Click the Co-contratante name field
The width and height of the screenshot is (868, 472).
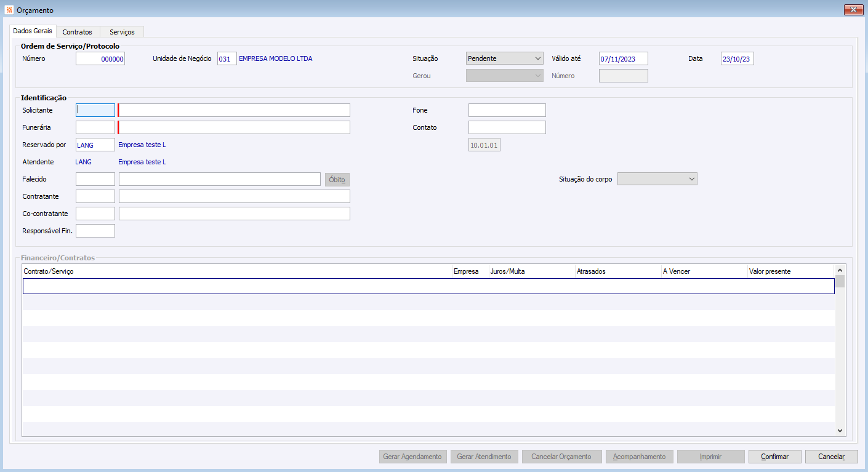click(x=235, y=214)
